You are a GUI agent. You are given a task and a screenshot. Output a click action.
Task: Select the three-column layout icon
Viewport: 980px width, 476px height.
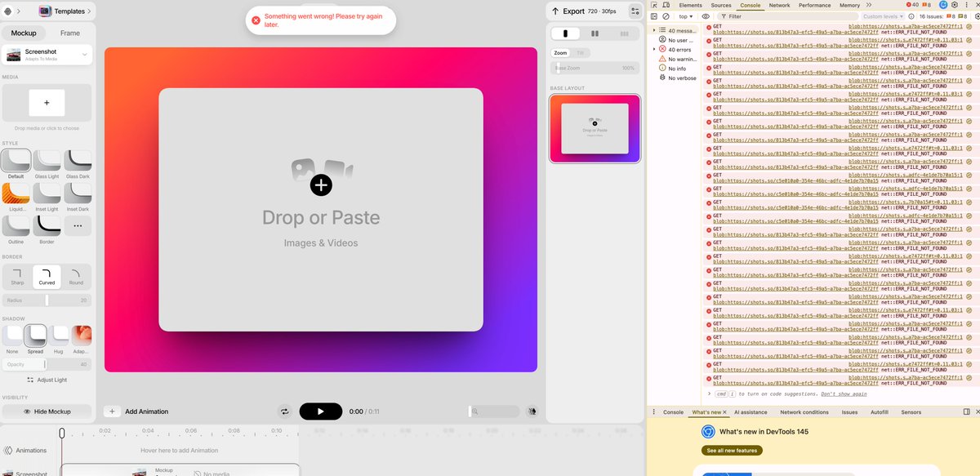point(624,33)
